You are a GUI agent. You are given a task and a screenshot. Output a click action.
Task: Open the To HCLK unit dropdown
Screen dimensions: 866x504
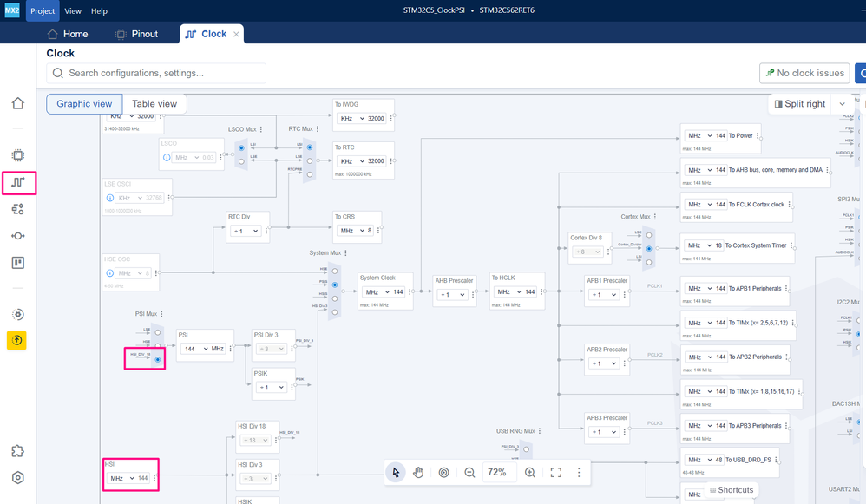pyautogui.click(x=509, y=291)
